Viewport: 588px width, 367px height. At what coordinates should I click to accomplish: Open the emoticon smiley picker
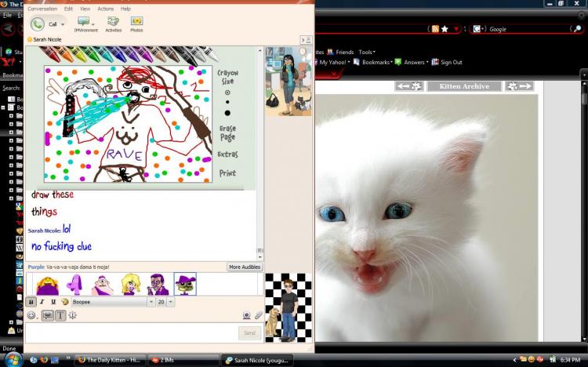point(31,315)
